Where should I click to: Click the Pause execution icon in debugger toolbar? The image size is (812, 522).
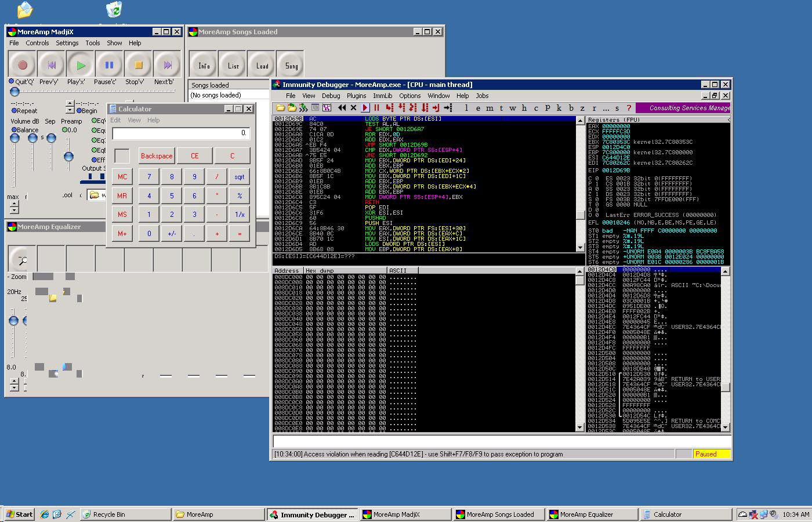pos(376,108)
